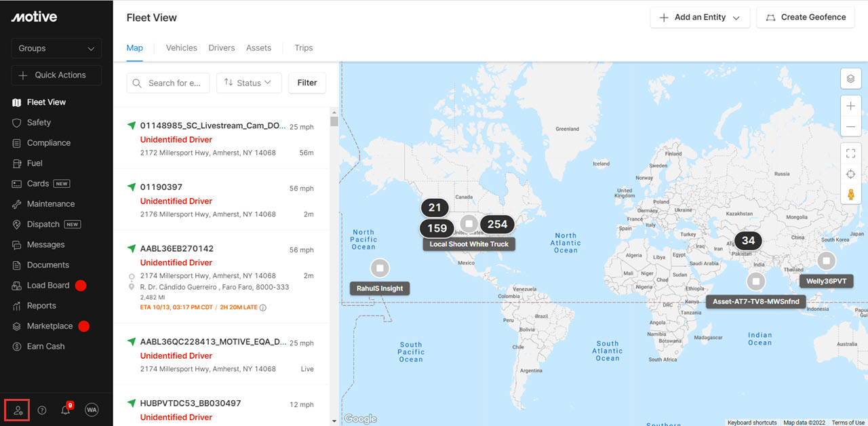The width and height of the screenshot is (868, 426).
Task: Open the WA user avatar menu
Action: coord(92,410)
